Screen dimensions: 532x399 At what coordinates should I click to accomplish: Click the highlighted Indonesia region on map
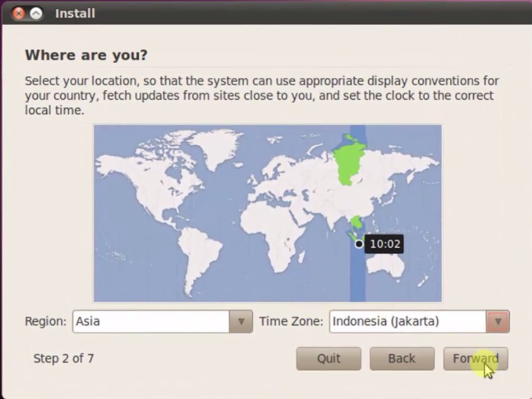coord(356,223)
